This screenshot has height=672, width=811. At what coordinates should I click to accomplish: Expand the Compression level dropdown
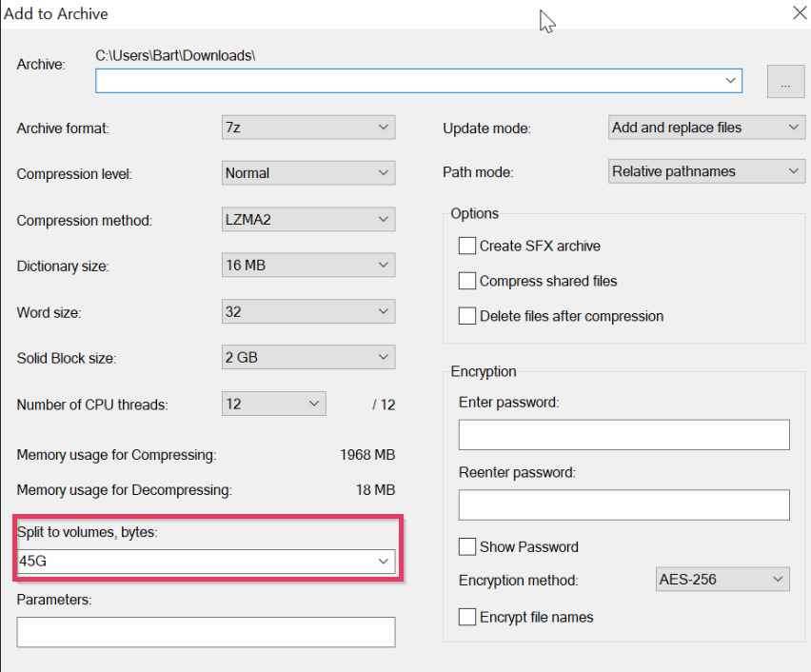[x=307, y=173]
